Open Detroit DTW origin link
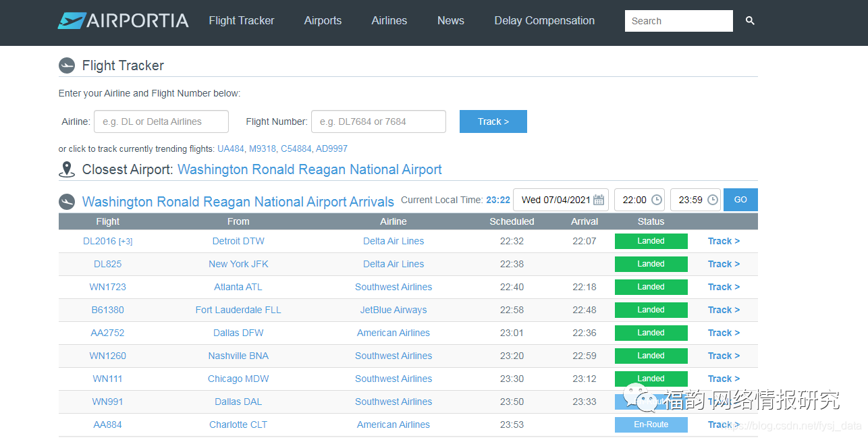 238,241
